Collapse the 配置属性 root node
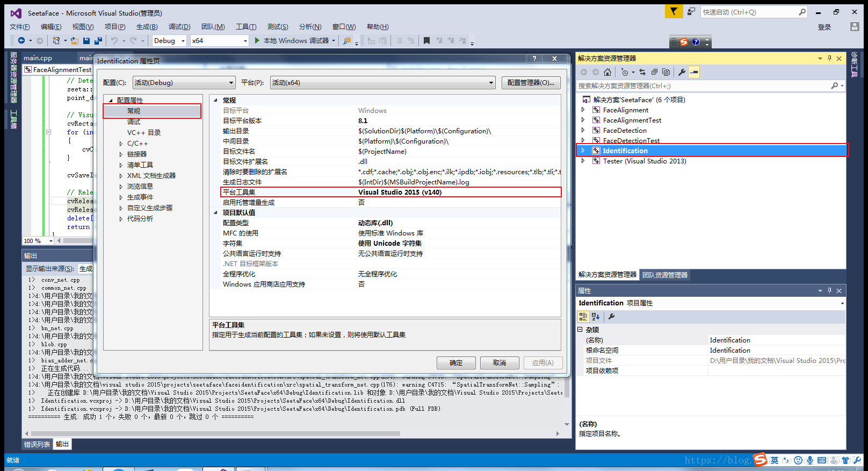Viewport: 868px width, 471px height. 111,101
